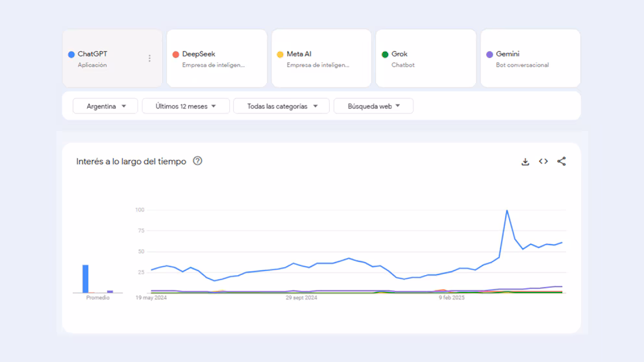Open embed code for the chart
The image size is (644, 362).
click(x=543, y=162)
